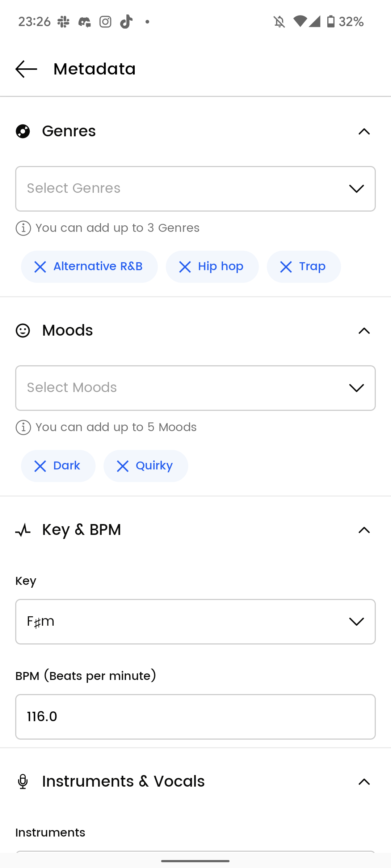This screenshot has width=391, height=868.
Task: Collapse the Moods section
Action: 364,331
